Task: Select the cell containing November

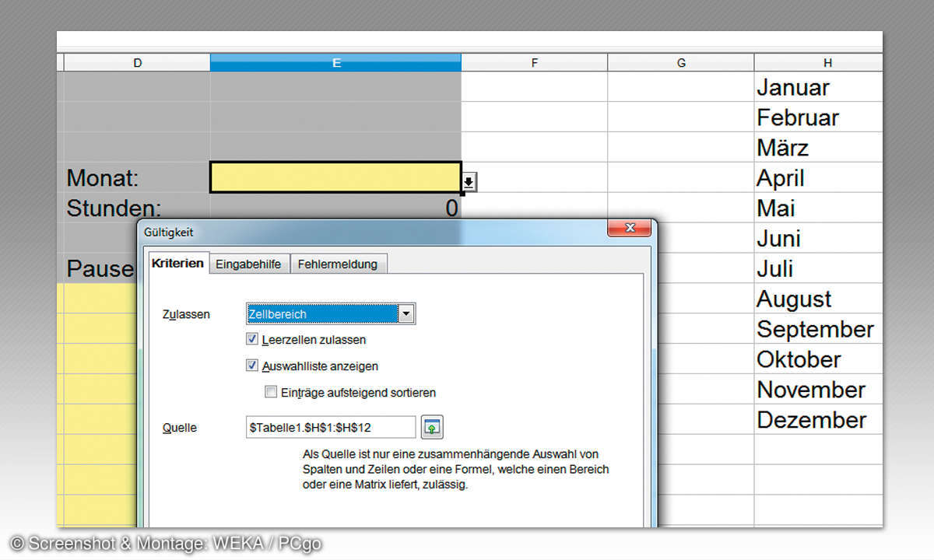Action: [818, 390]
